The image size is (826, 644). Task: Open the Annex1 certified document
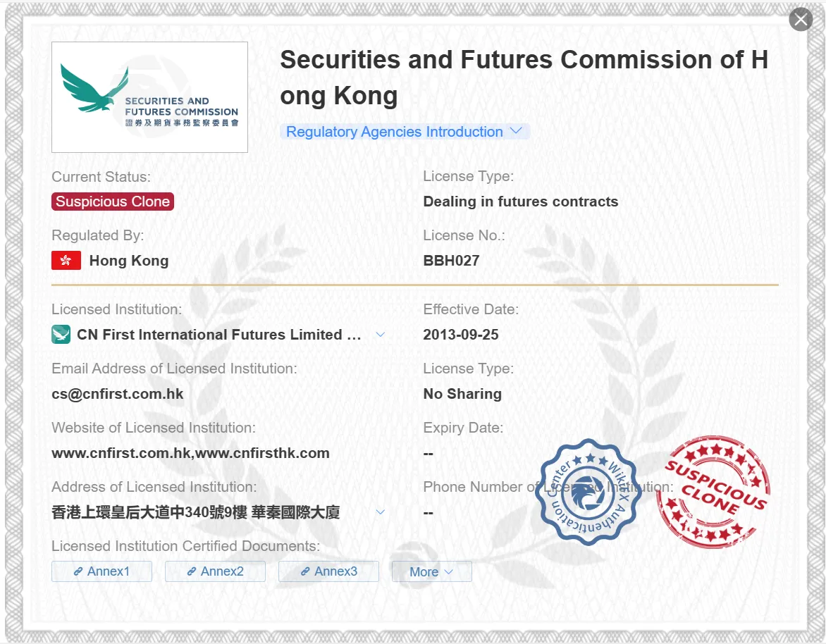point(101,571)
